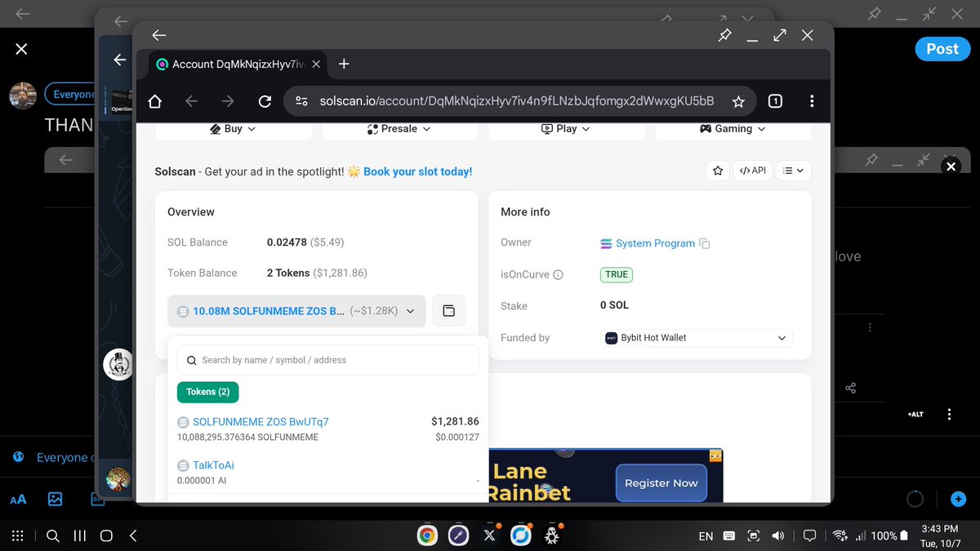Screen dimensions: 980x551
Task: Favorite this account with star button
Action: 718,171
